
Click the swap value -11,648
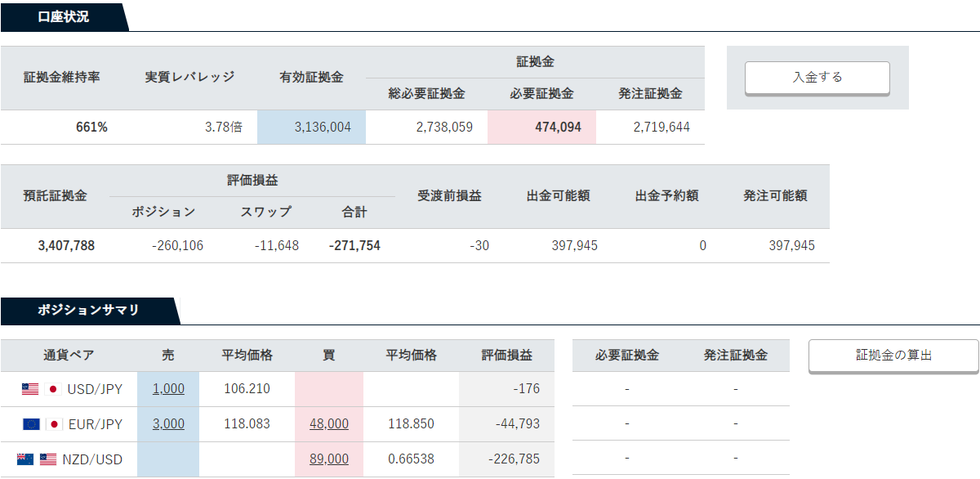point(276,245)
